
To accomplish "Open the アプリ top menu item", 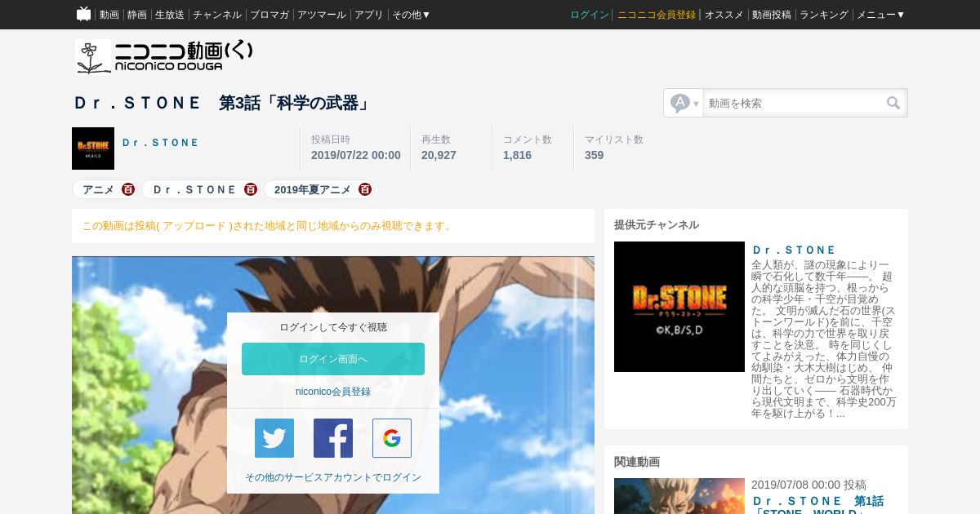I will pyautogui.click(x=369, y=15).
